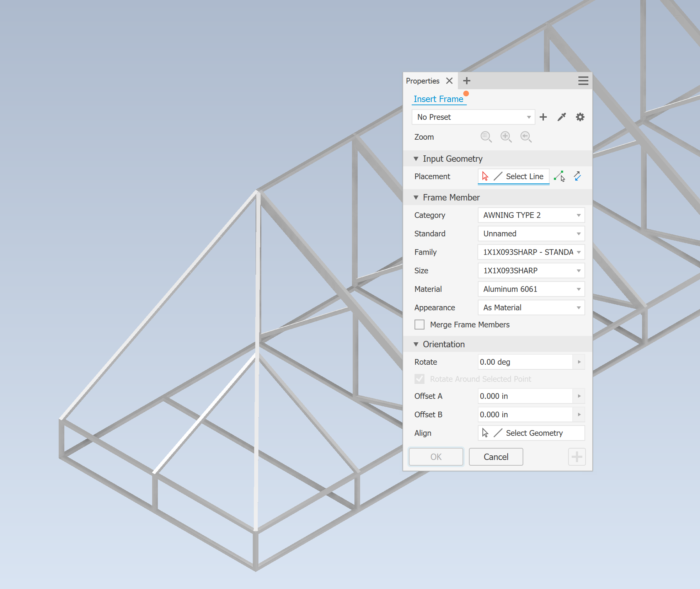Toggle Rotate Around Selected Point
The width and height of the screenshot is (700, 589).
pos(419,379)
